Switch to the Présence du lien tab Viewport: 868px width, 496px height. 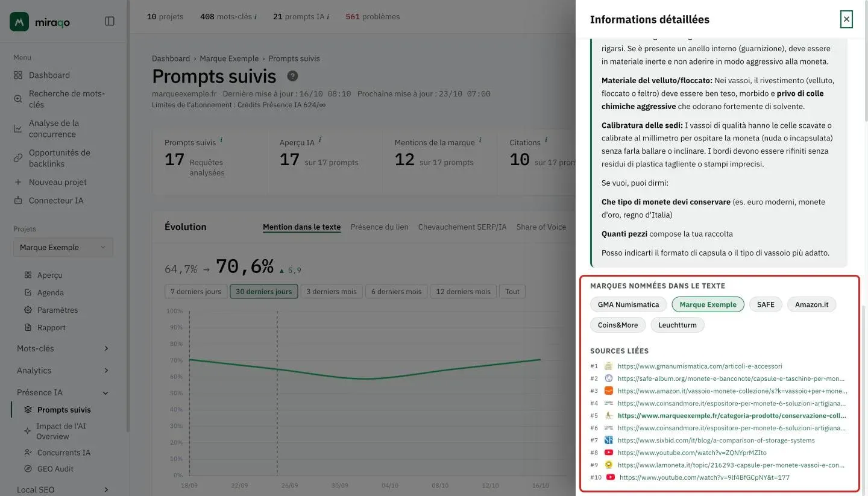tap(379, 227)
